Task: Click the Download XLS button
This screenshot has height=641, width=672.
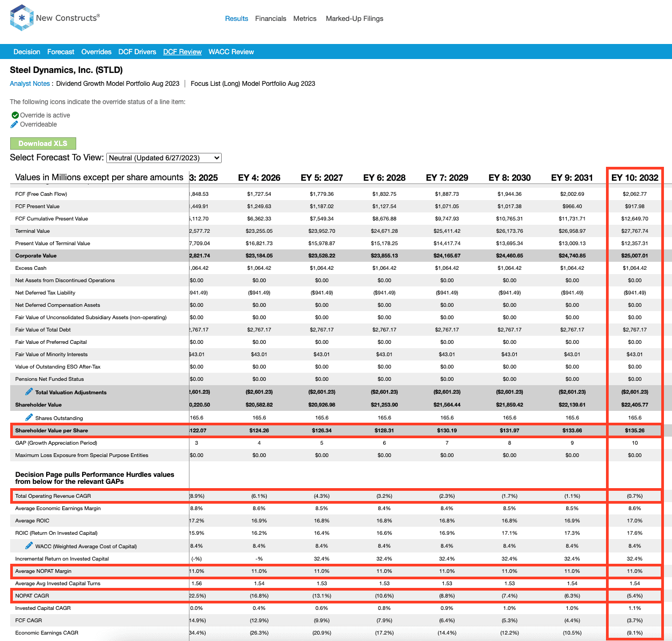Action: coord(43,143)
